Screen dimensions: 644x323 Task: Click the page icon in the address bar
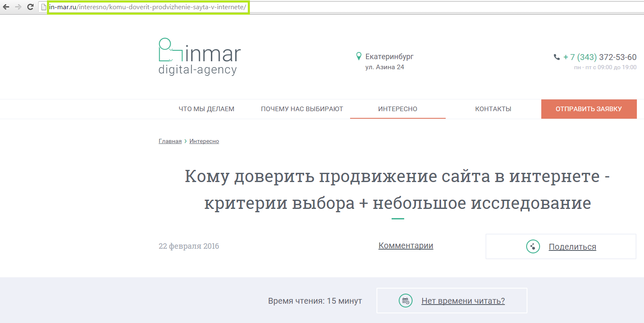point(43,7)
